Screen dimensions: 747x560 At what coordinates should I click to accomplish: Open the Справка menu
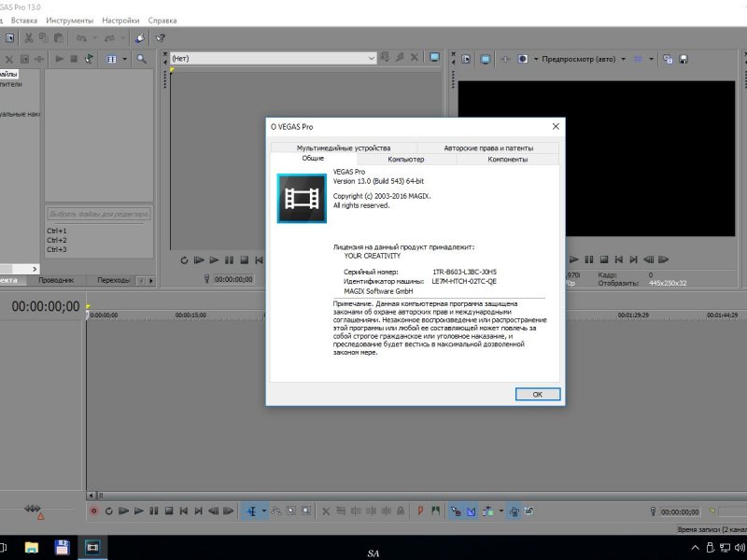pyautogui.click(x=162, y=21)
